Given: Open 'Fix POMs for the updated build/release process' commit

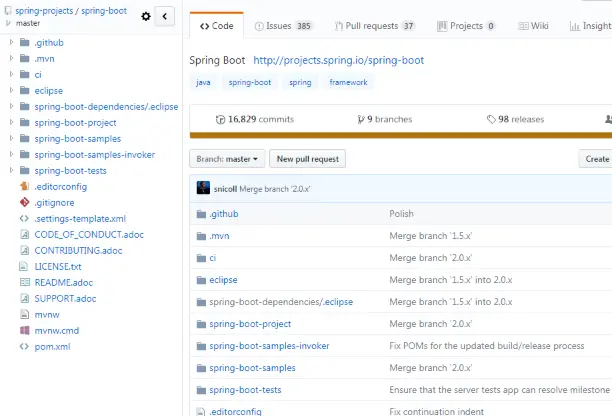Looking at the screenshot, I should pos(487,346).
